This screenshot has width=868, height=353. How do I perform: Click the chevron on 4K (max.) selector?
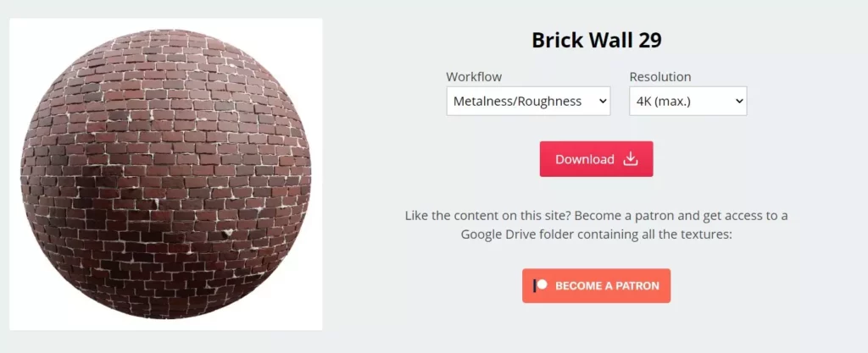tap(738, 102)
